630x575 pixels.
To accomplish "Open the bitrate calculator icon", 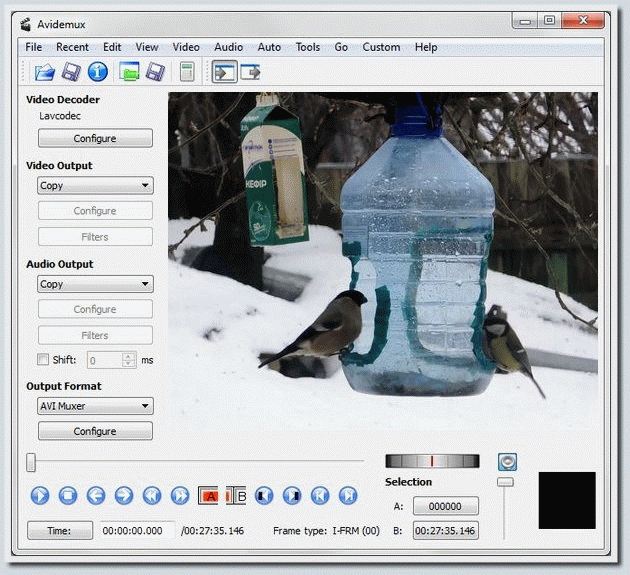I will pos(187,72).
